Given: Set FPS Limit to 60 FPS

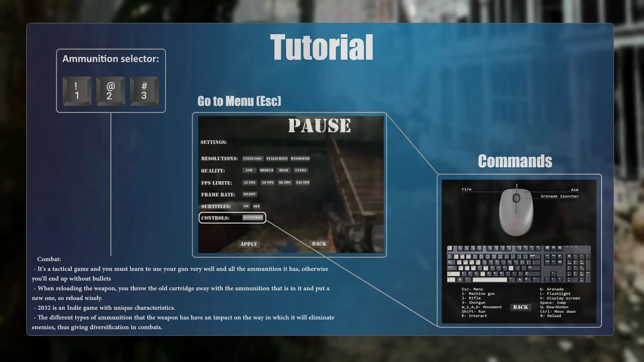Looking at the screenshot, I should coord(284,183).
